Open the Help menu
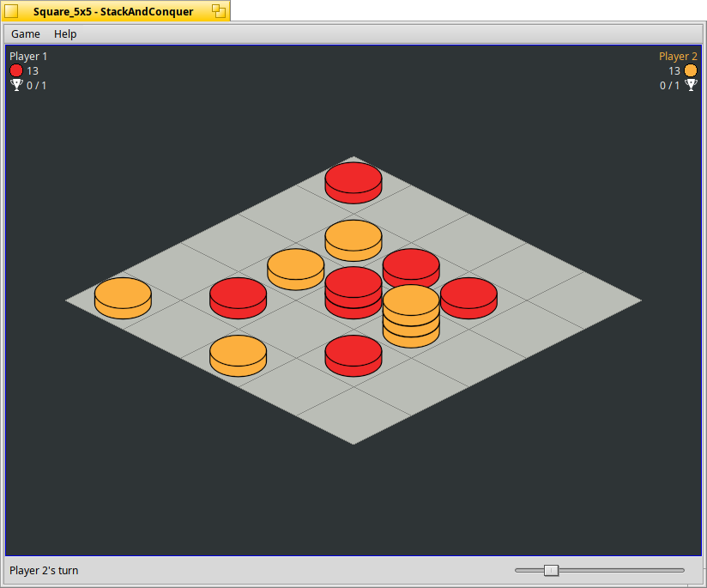707x588 pixels. point(65,33)
